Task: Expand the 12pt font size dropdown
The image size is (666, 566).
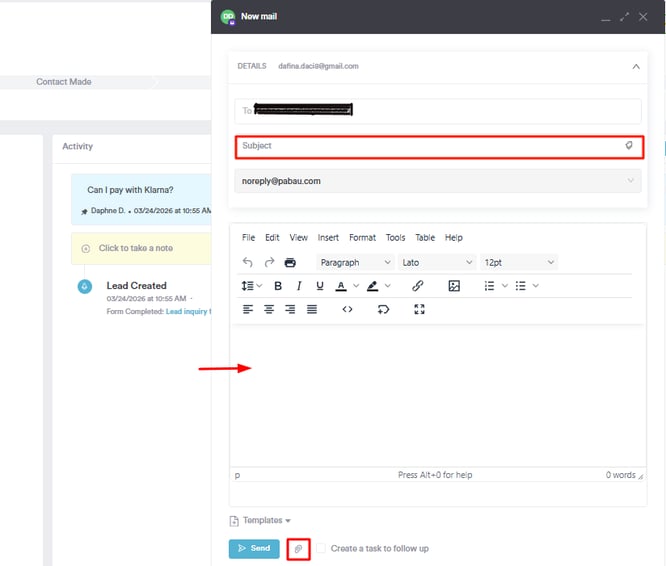Action: (518, 263)
